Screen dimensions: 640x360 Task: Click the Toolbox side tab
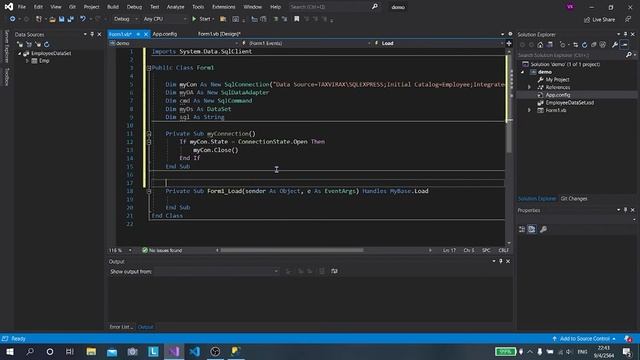click(x=7, y=77)
